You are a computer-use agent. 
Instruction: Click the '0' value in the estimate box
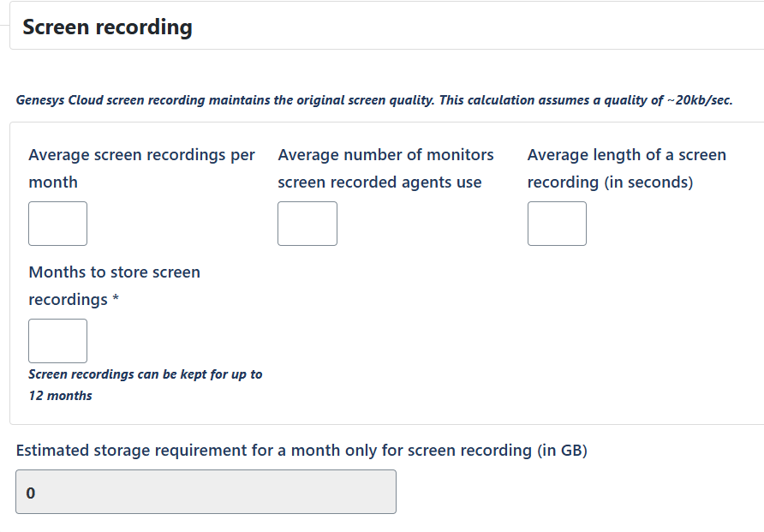31,493
